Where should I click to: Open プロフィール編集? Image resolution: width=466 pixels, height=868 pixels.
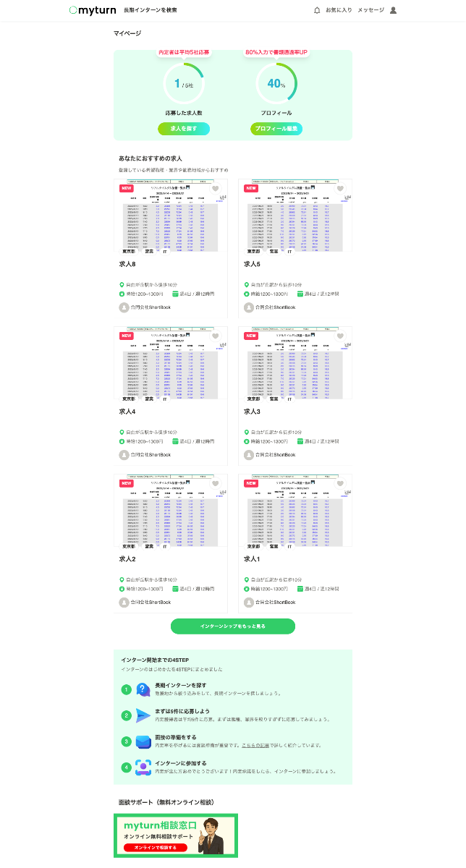click(x=276, y=127)
